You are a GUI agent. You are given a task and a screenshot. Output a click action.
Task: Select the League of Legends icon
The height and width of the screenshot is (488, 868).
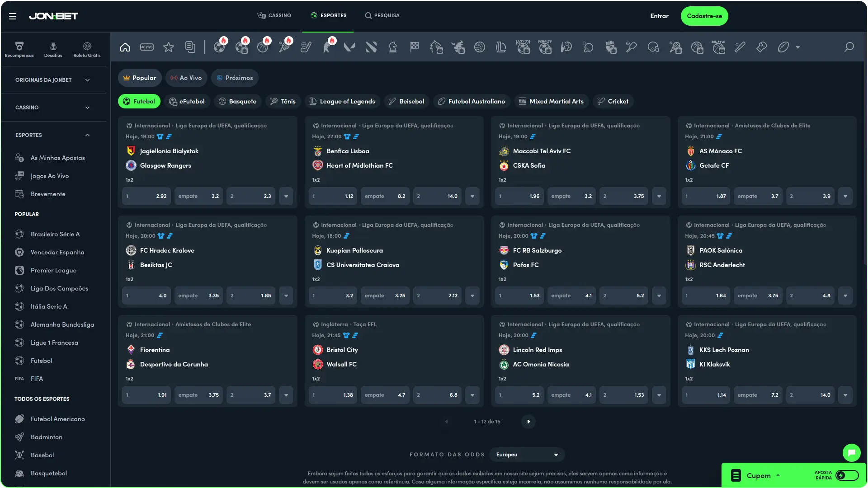click(x=501, y=47)
